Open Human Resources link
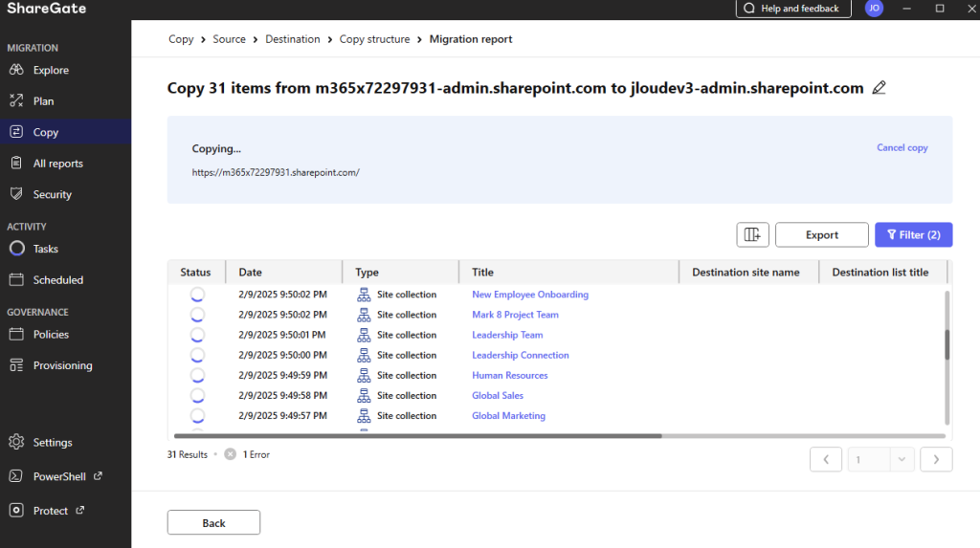 [x=509, y=376]
